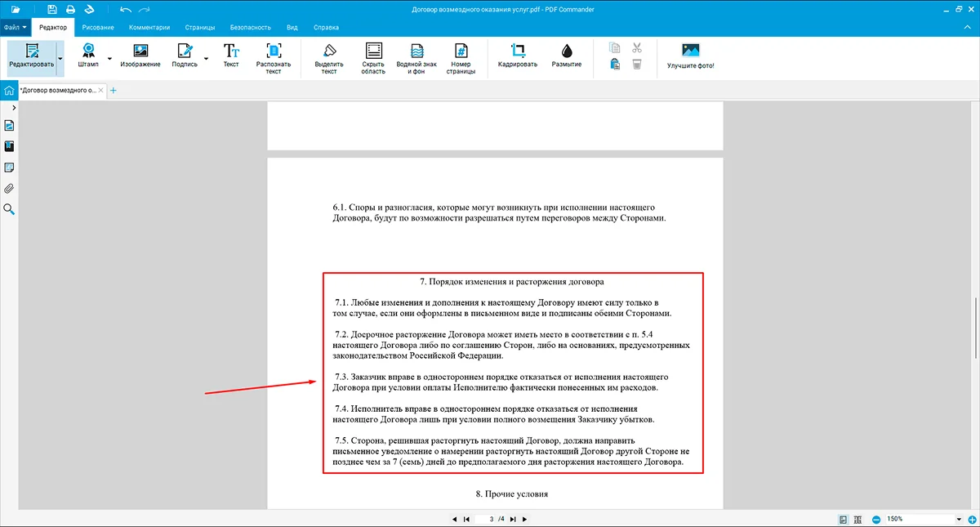Zoom out with the minus button
980x527 pixels.
coord(875,519)
